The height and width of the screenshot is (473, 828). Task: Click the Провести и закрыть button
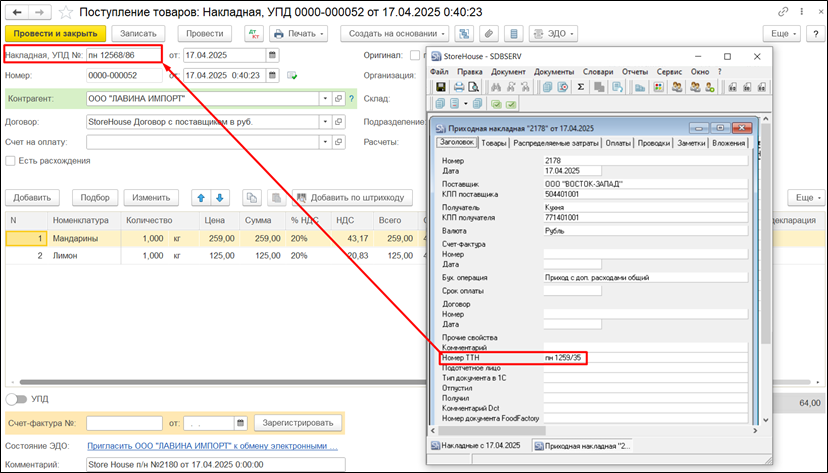point(49,33)
